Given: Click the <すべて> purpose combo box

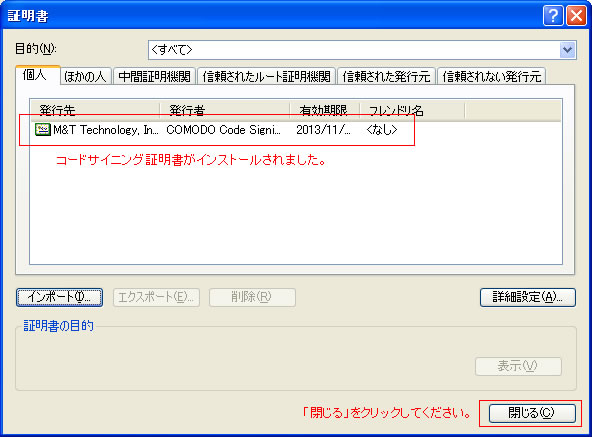Looking at the screenshot, I should 362,50.
